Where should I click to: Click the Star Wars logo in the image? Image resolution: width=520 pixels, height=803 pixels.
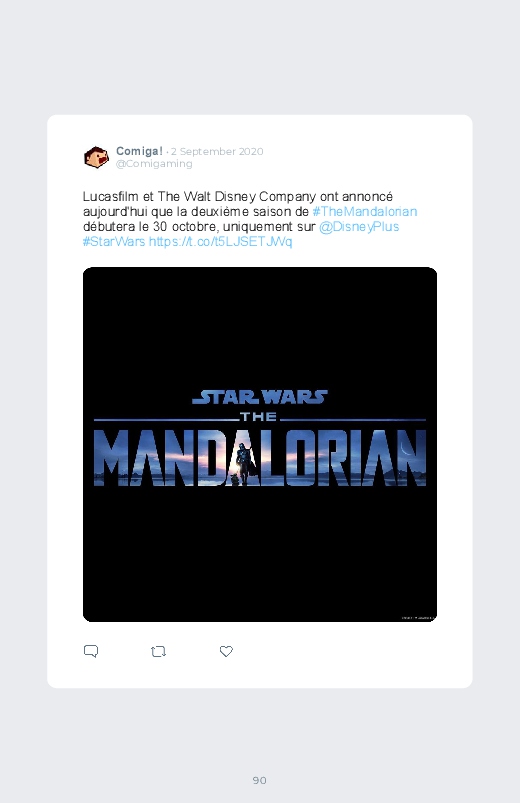[x=260, y=397]
